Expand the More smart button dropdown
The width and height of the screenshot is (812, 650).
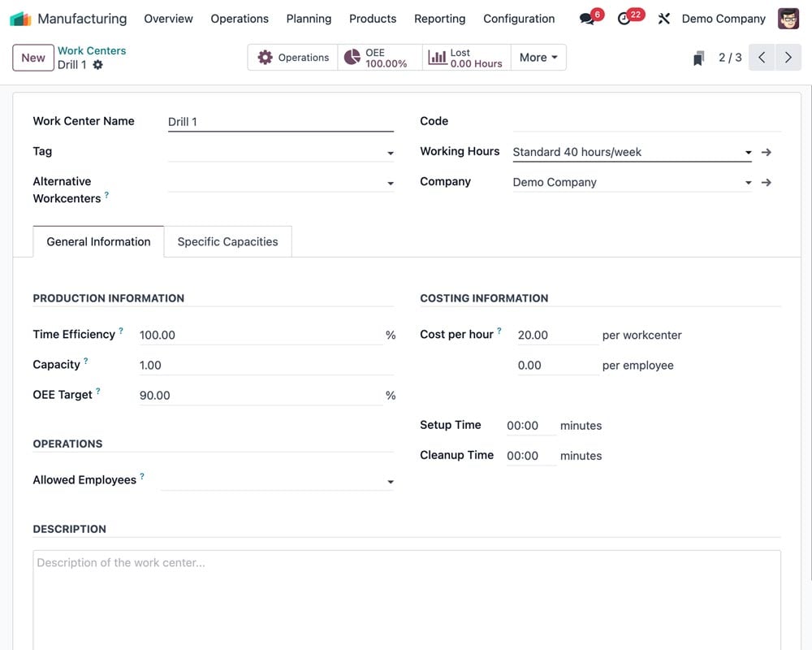point(538,57)
